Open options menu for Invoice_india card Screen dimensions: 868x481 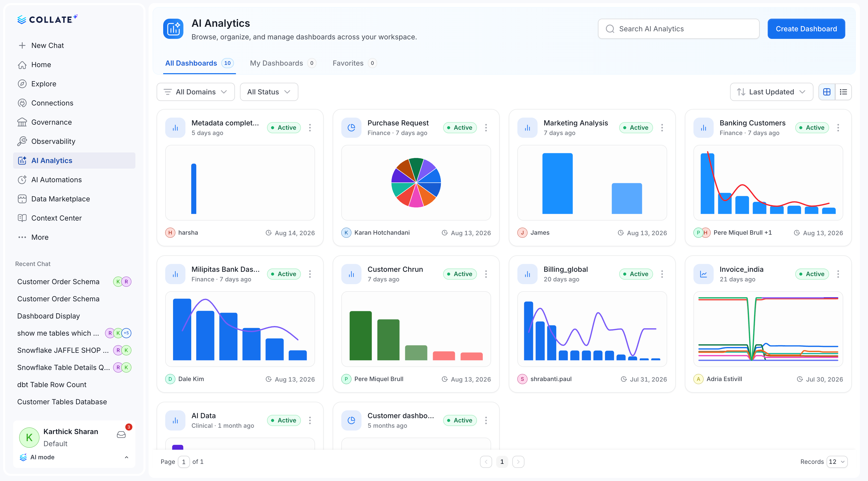pos(838,274)
